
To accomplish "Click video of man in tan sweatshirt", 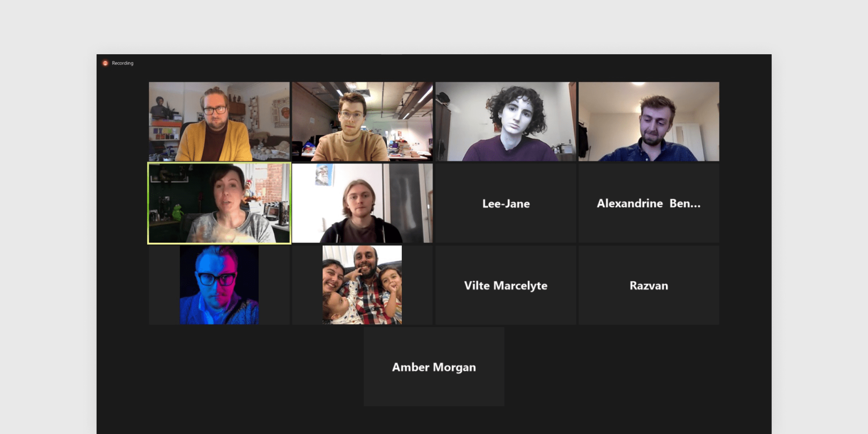I will [362, 122].
